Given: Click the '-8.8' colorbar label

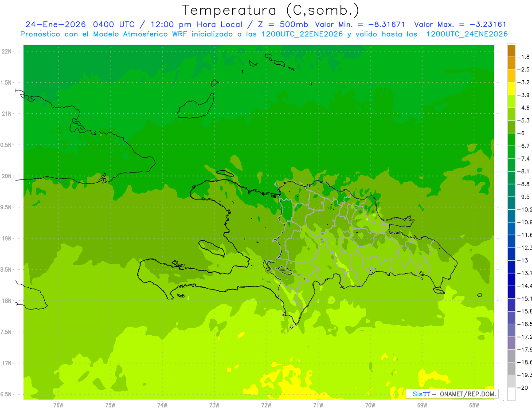Looking at the screenshot, I should 524,184.
